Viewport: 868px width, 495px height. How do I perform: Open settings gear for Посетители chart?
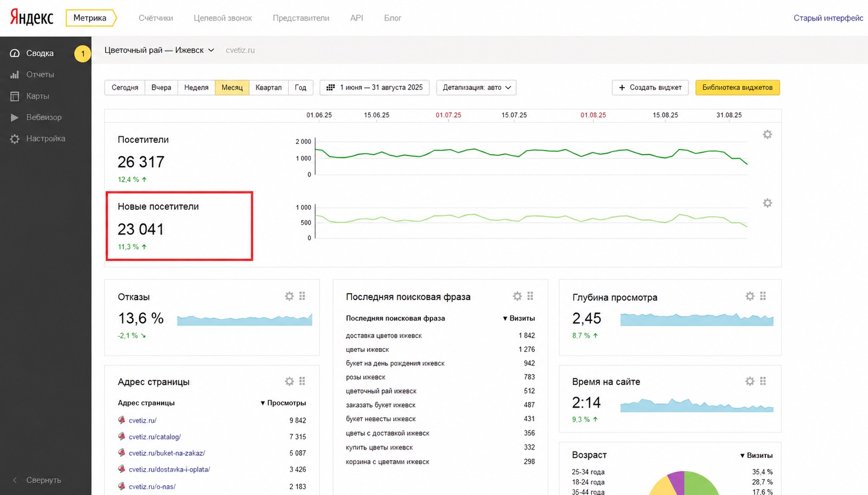point(767,134)
